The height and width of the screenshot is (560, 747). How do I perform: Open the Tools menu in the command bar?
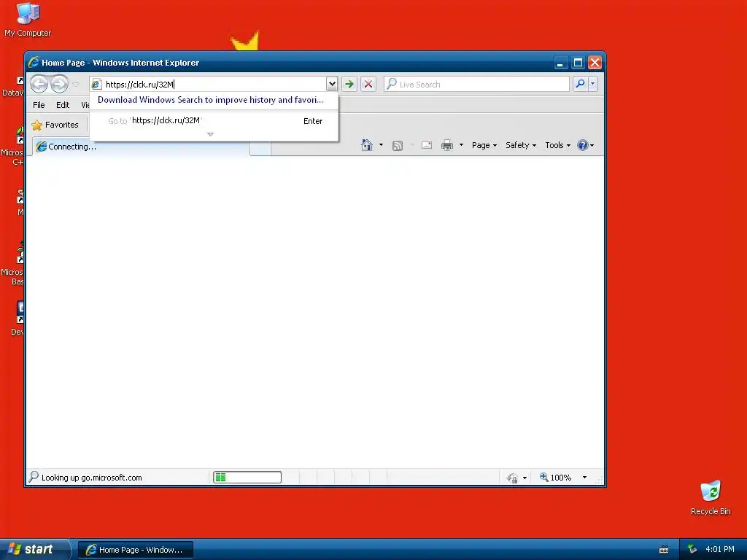click(x=557, y=145)
